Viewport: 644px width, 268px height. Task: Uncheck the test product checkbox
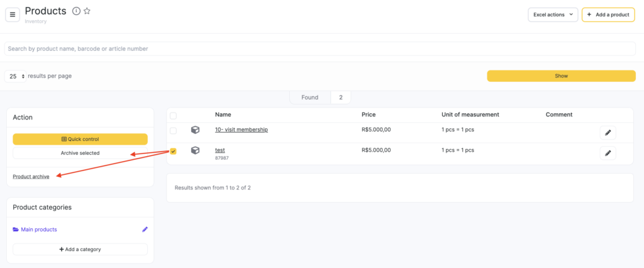pyautogui.click(x=174, y=151)
